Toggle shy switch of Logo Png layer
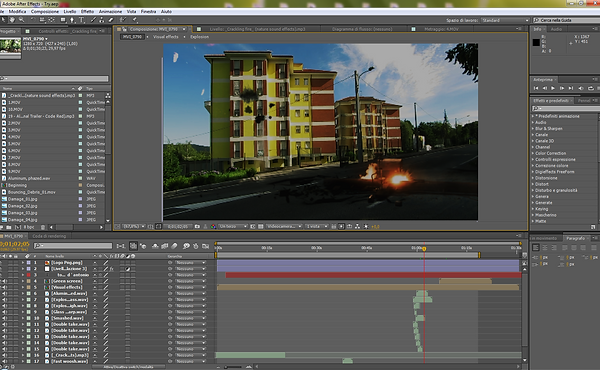This screenshot has width=600, height=370. click(95, 263)
